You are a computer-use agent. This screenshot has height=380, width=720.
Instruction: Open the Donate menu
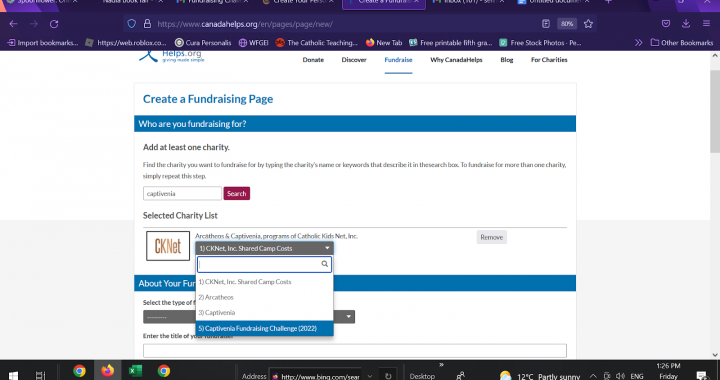click(x=313, y=60)
